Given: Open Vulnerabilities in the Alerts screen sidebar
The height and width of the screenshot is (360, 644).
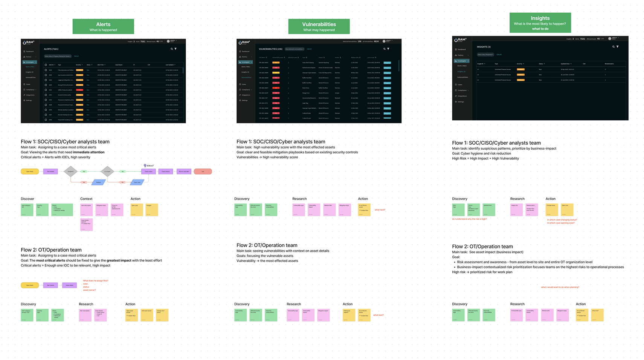Looking at the screenshot, I should (31, 77).
